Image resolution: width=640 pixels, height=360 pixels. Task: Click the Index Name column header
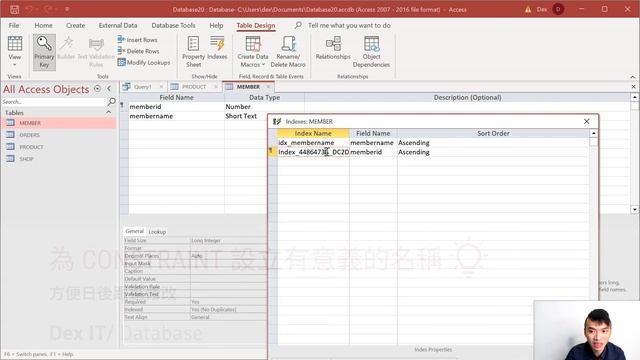point(313,133)
